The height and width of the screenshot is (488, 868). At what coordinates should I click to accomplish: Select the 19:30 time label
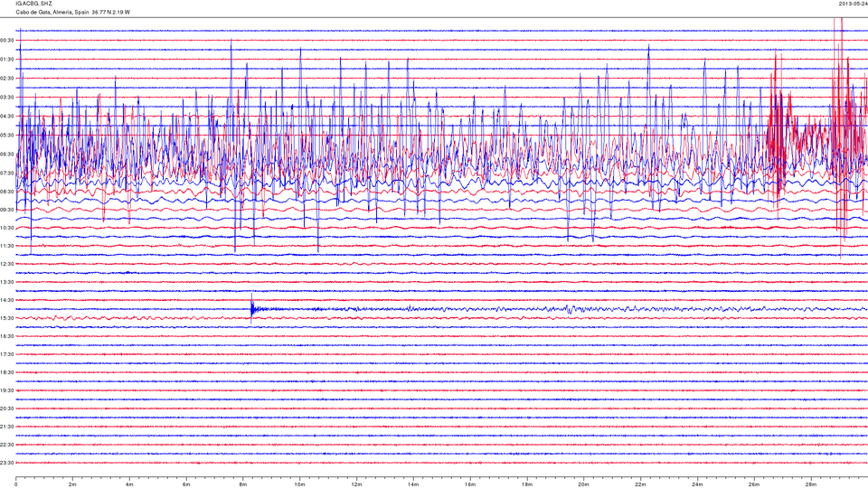(6, 390)
